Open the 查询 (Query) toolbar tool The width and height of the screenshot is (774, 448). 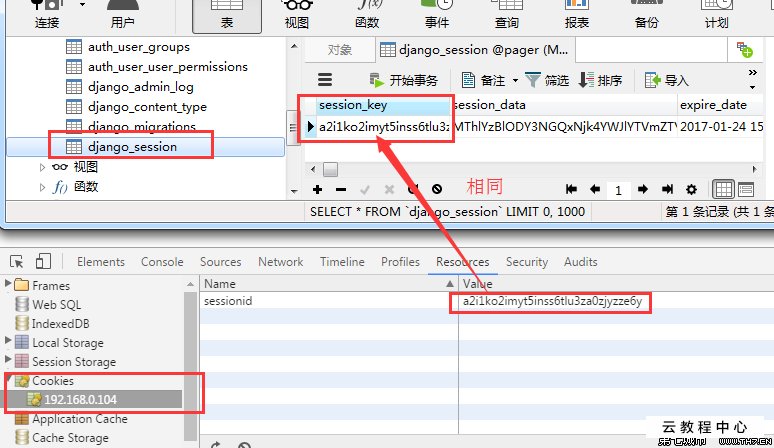[506, 14]
